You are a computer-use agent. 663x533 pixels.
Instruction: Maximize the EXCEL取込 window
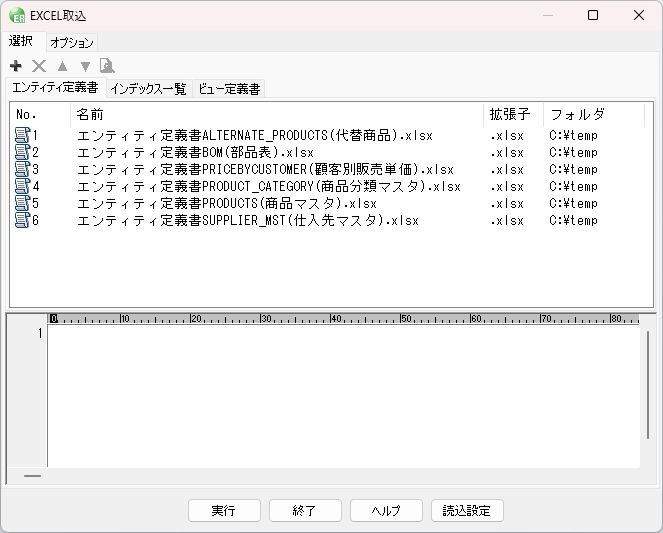(x=593, y=15)
